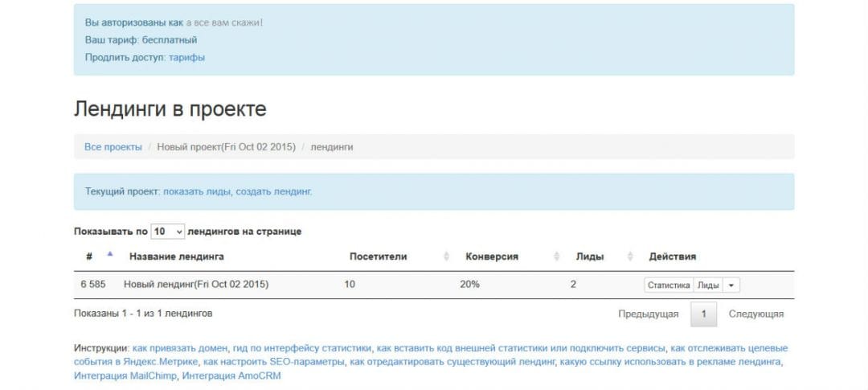Sort by Конверсия column arrows
Screen dimensions: 868x390
[557, 257]
